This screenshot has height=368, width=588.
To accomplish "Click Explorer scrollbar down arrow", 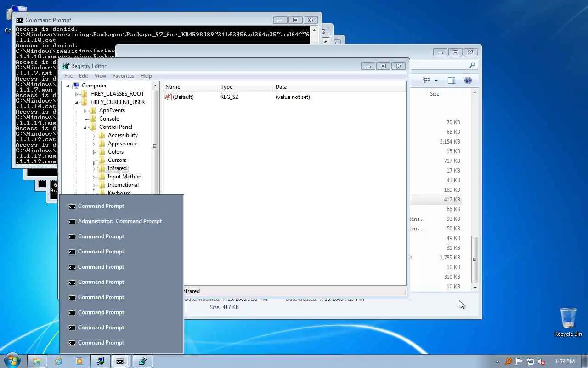I will click(x=475, y=287).
